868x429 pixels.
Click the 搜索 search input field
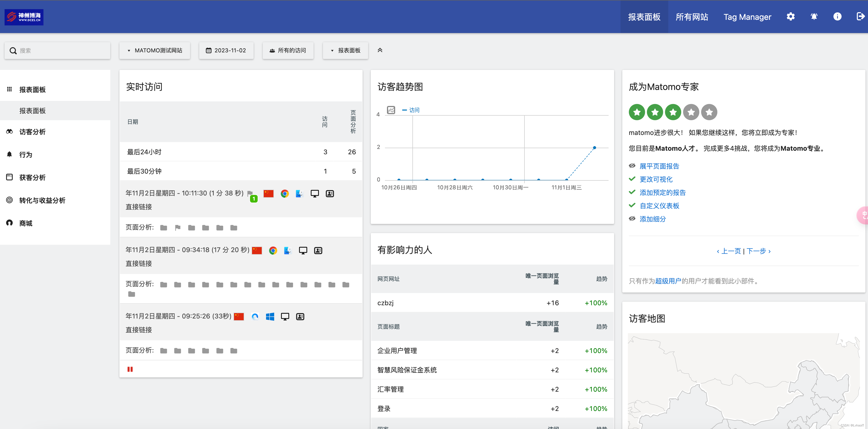(x=57, y=51)
